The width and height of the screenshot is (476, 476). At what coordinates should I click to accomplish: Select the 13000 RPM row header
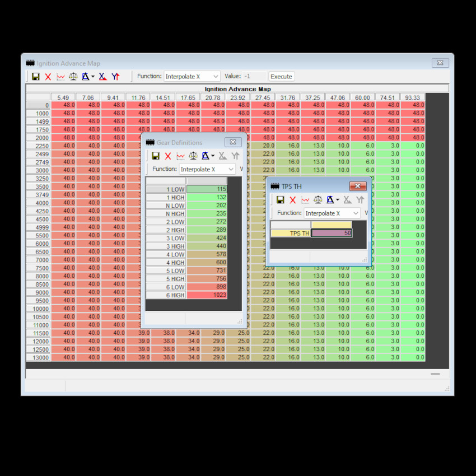tap(38, 357)
